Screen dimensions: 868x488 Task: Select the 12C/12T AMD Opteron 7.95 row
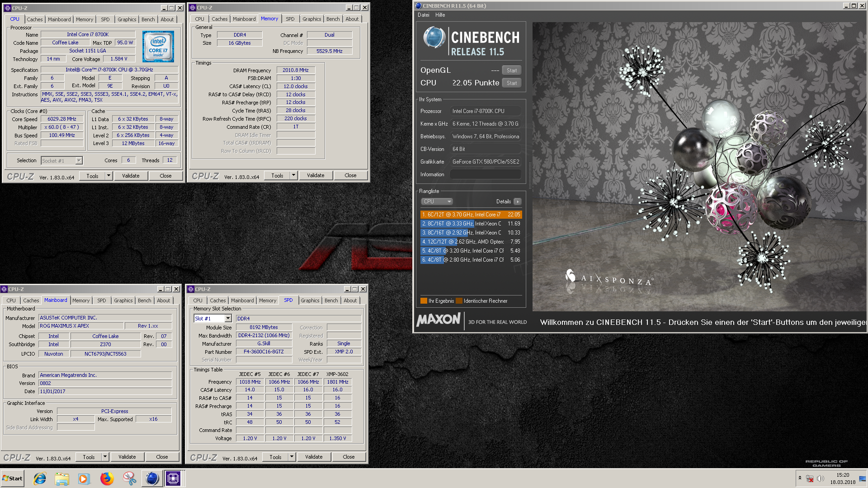(471, 242)
